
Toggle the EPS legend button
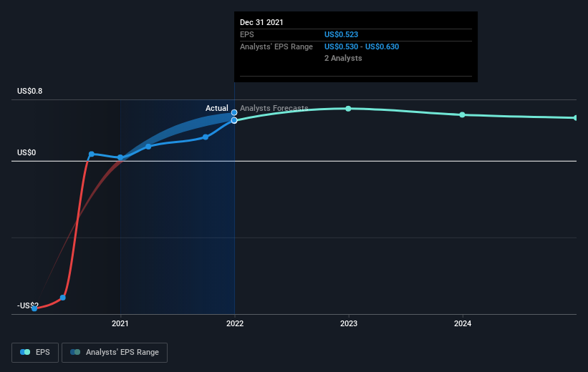click(35, 353)
